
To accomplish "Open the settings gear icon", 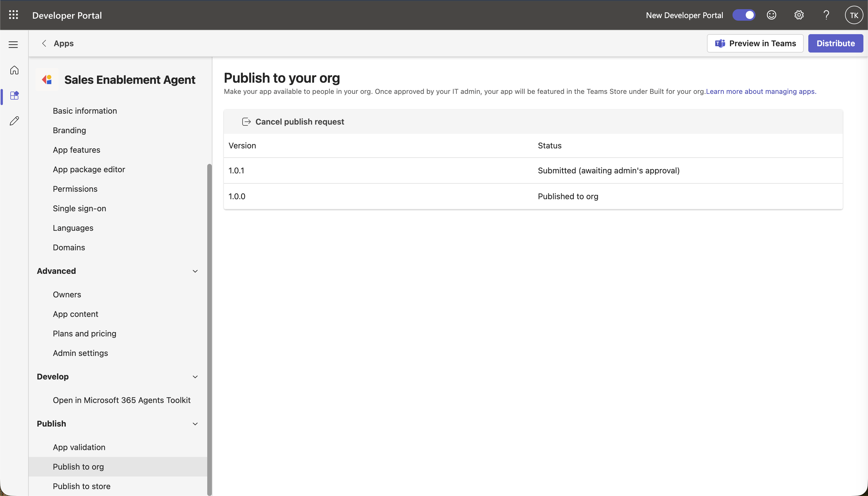I will click(799, 15).
